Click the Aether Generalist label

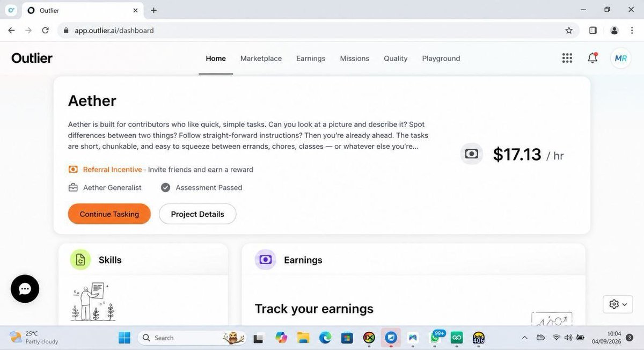(112, 187)
